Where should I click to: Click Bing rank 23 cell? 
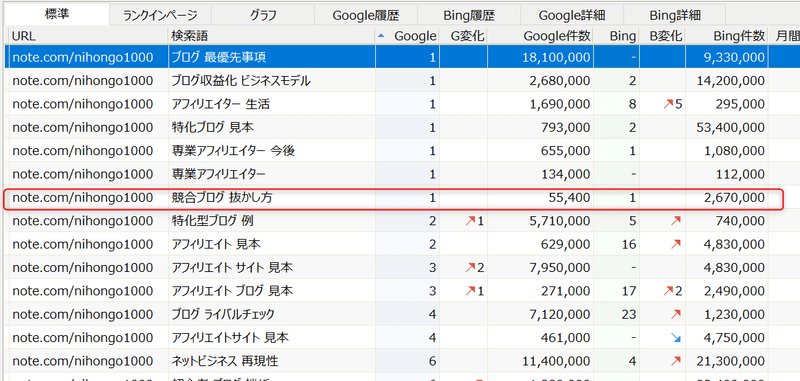pos(617,315)
